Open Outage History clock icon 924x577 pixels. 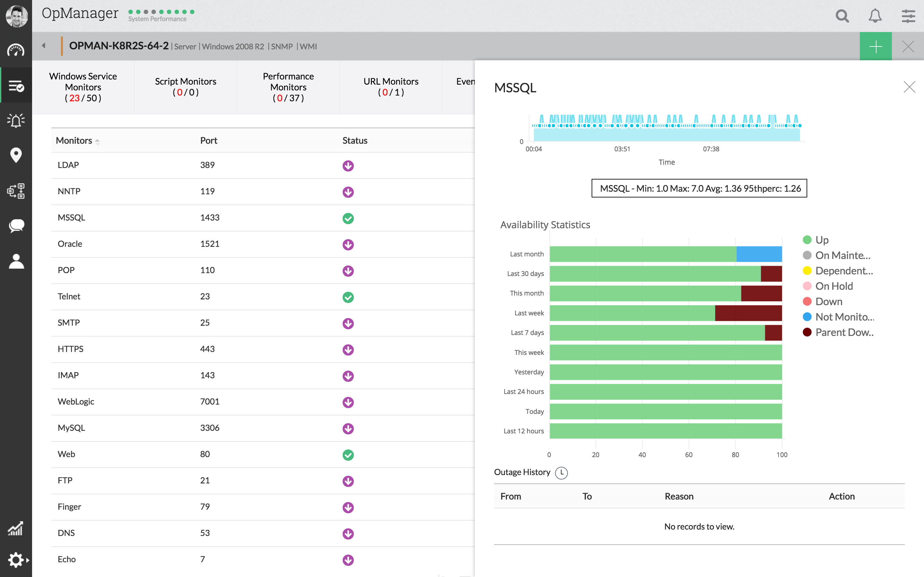point(561,473)
